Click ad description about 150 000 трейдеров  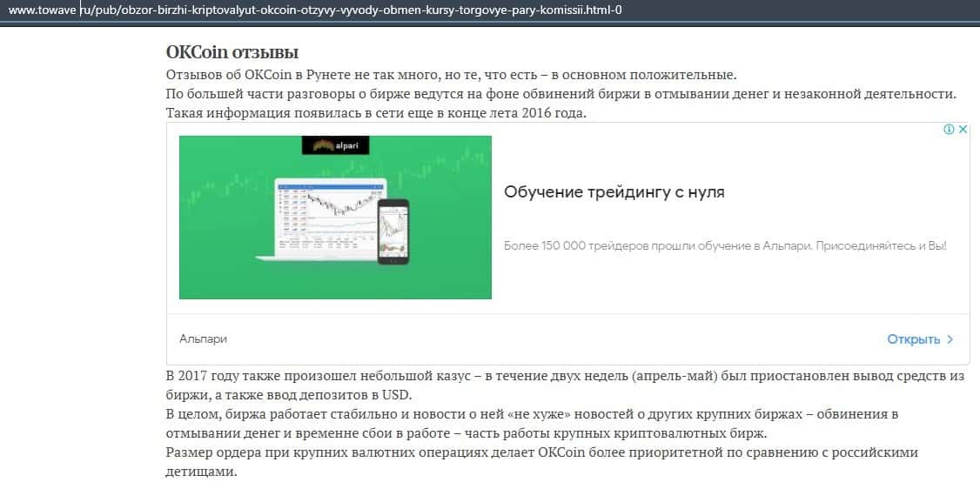(725, 246)
